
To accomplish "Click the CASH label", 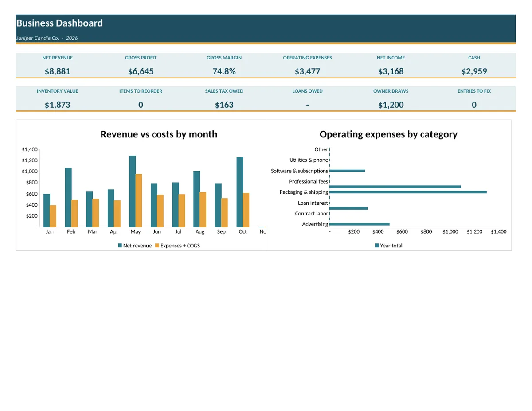I will [x=474, y=58].
